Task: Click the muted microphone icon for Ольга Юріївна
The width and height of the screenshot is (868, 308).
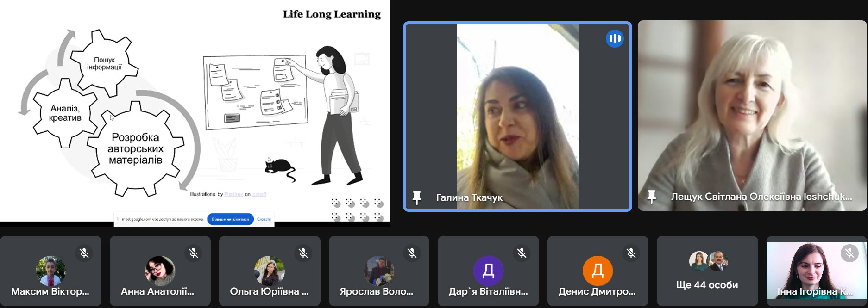Action: pos(303,253)
